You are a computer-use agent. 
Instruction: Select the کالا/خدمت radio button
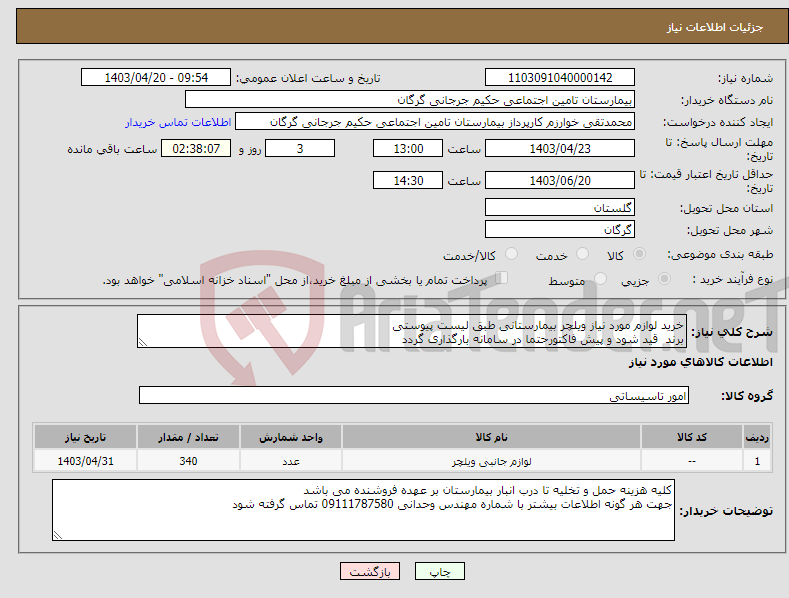pos(511,254)
